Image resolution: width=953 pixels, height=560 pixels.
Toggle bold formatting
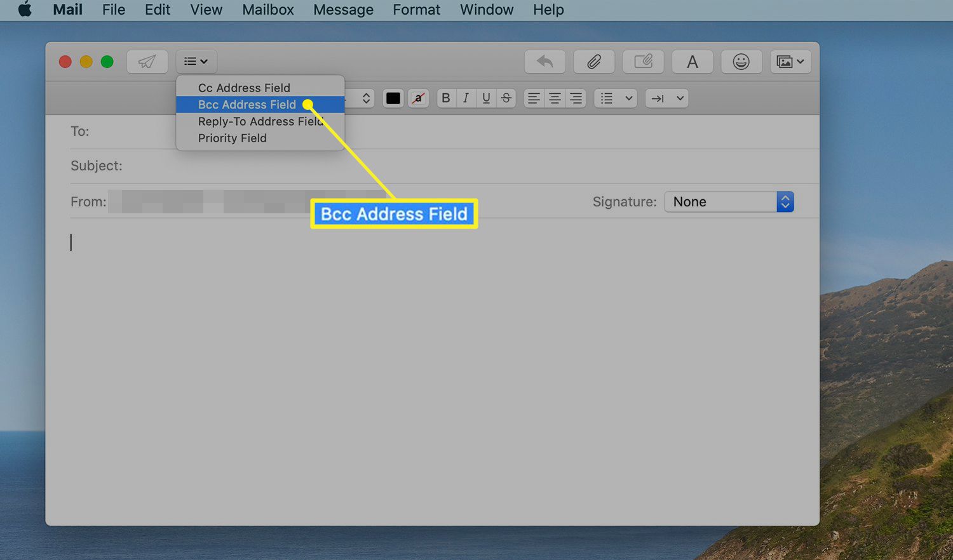pyautogui.click(x=446, y=98)
